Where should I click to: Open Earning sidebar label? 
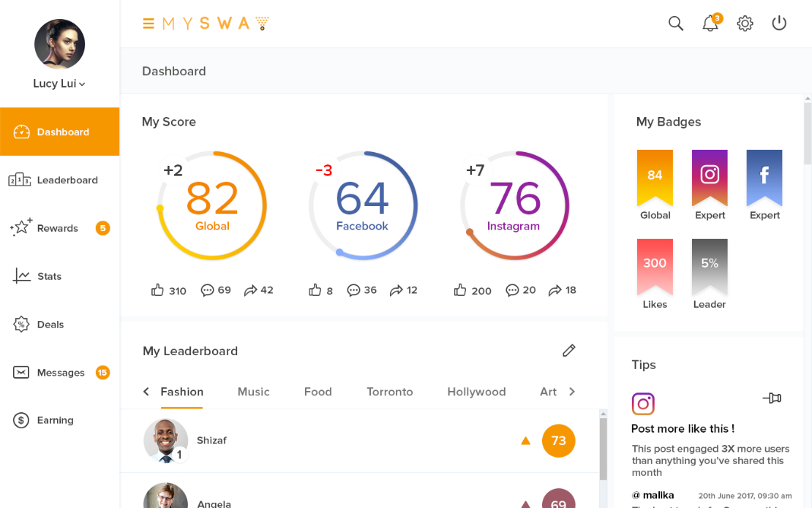(x=55, y=420)
